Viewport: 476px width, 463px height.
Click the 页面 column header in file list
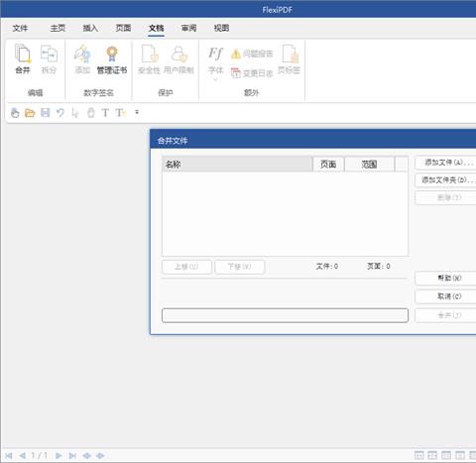(328, 165)
